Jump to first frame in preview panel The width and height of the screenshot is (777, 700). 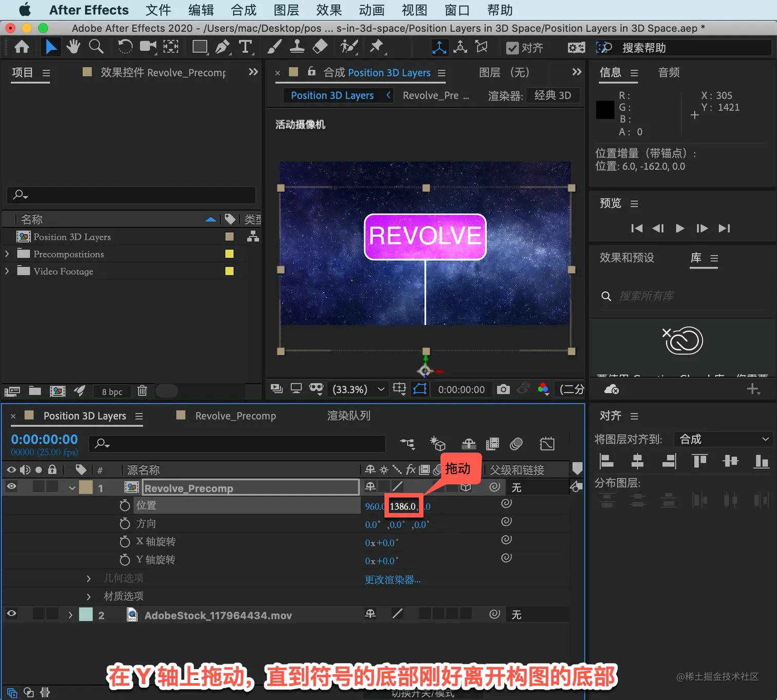coord(637,228)
